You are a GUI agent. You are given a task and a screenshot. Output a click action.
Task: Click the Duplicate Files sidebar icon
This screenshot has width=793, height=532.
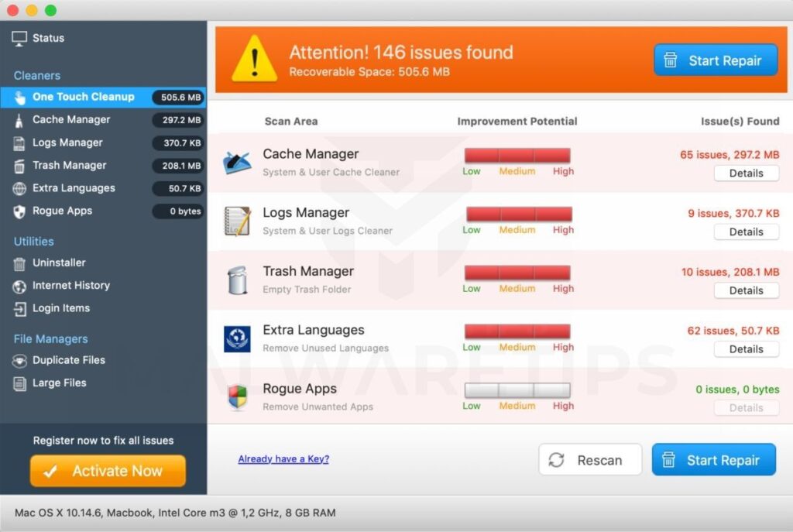[19, 361]
